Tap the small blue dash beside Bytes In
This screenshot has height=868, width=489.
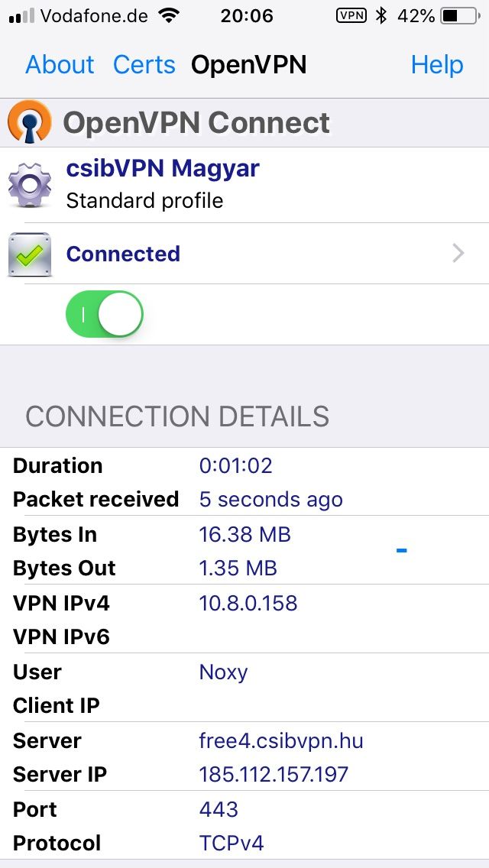point(402,550)
